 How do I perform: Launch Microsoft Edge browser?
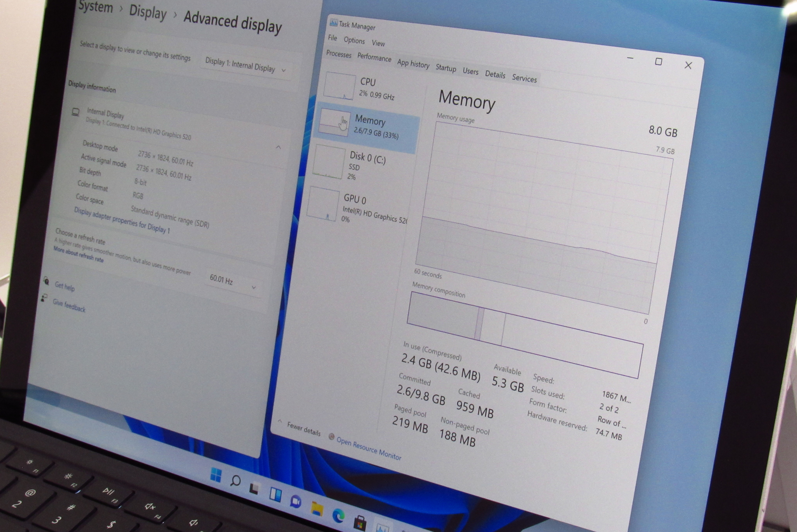(339, 516)
